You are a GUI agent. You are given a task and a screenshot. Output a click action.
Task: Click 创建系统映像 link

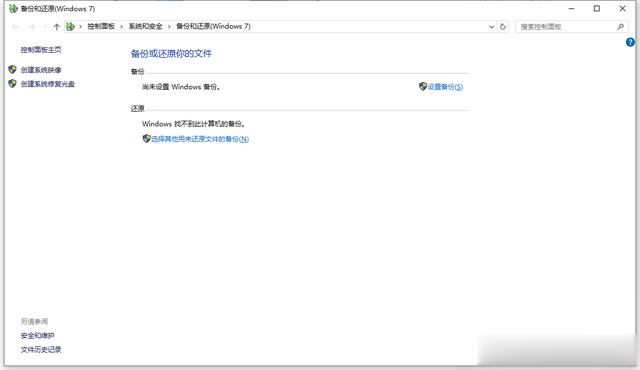tap(41, 70)
